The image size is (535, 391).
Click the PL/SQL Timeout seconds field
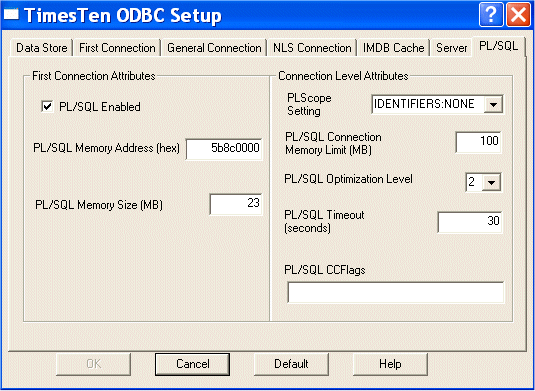point(469,222)
